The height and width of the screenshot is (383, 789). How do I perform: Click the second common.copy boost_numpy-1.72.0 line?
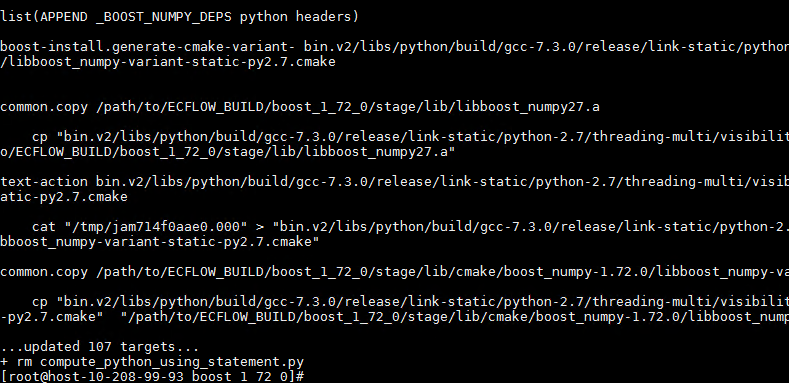(394, 272)
